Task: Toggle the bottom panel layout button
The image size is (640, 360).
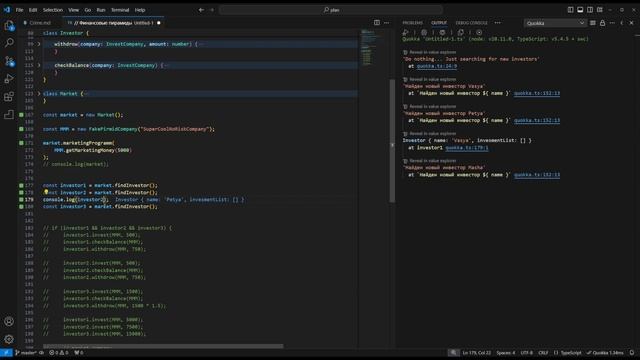Action: 580,10
